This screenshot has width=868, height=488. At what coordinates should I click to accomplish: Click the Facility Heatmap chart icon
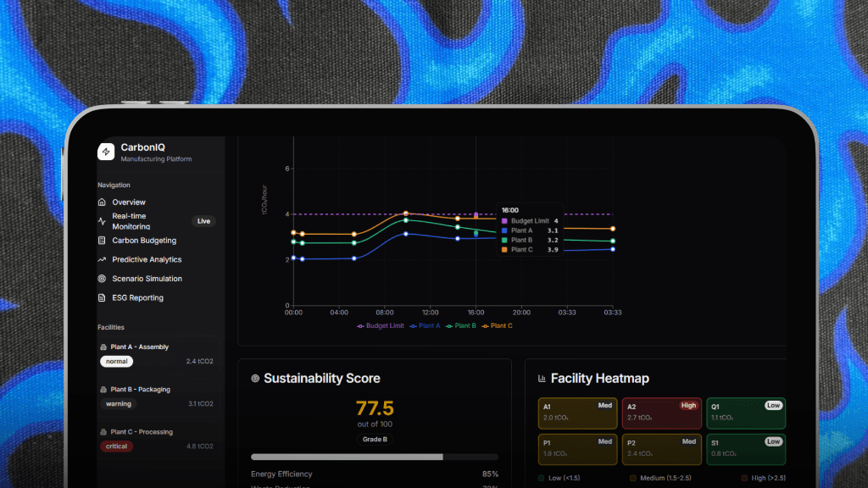pos(540,379)
